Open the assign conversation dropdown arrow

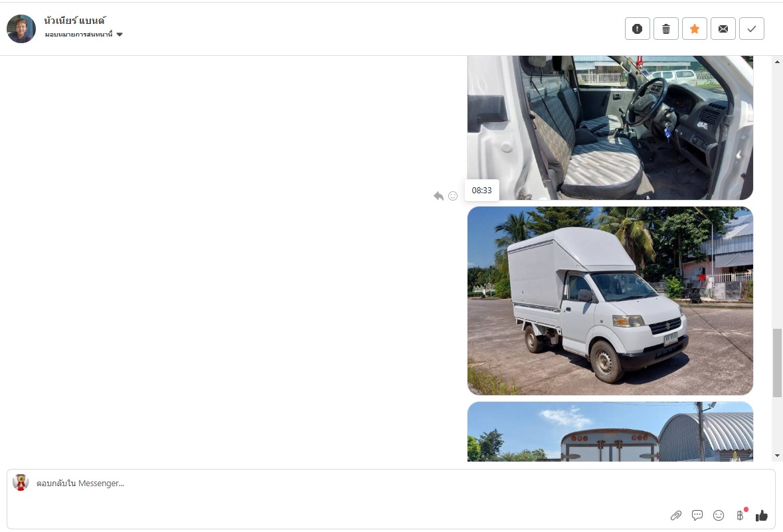click(x=120, y=35)
